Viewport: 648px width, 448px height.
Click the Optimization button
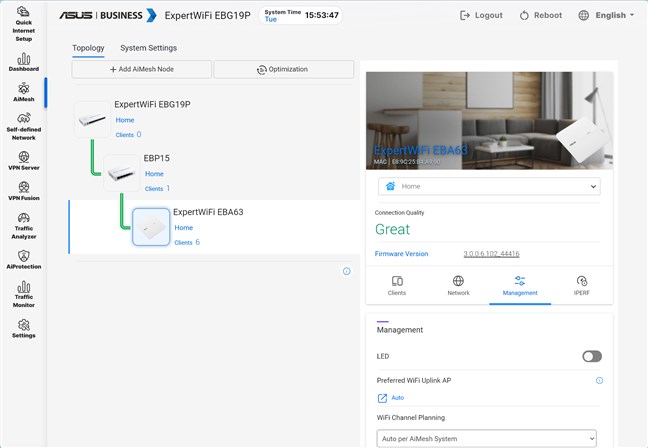click(x=284, y=69)
